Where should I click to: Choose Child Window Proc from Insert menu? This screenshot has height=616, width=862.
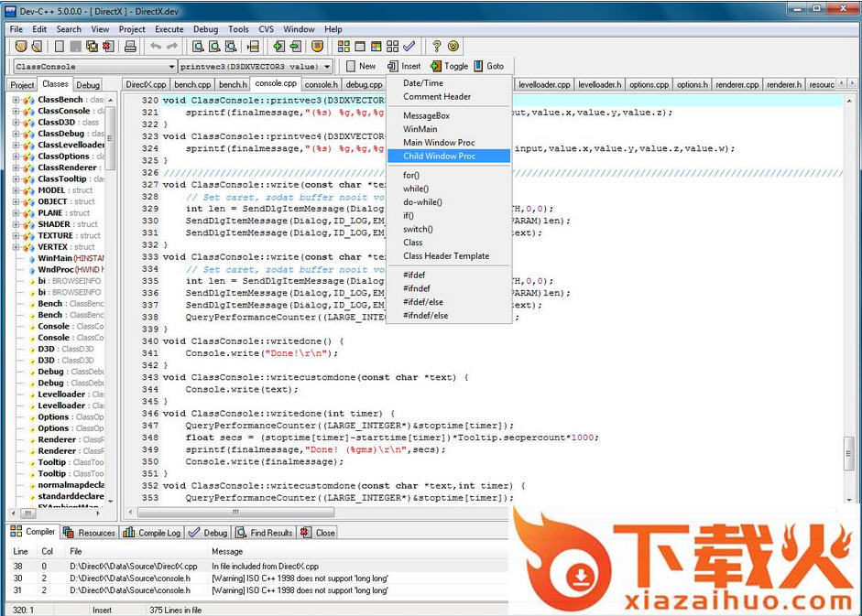(x=449, y=157)
